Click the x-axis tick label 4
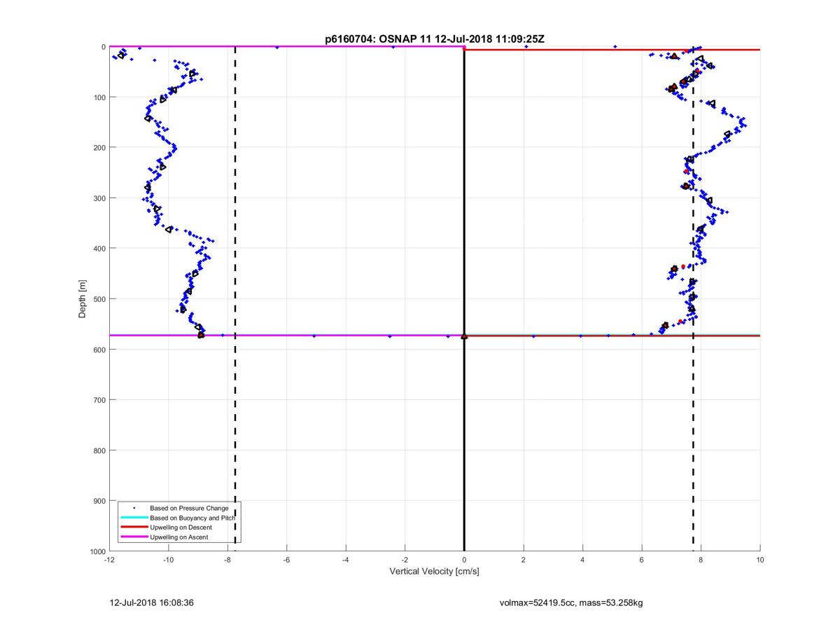 [582, 560]
